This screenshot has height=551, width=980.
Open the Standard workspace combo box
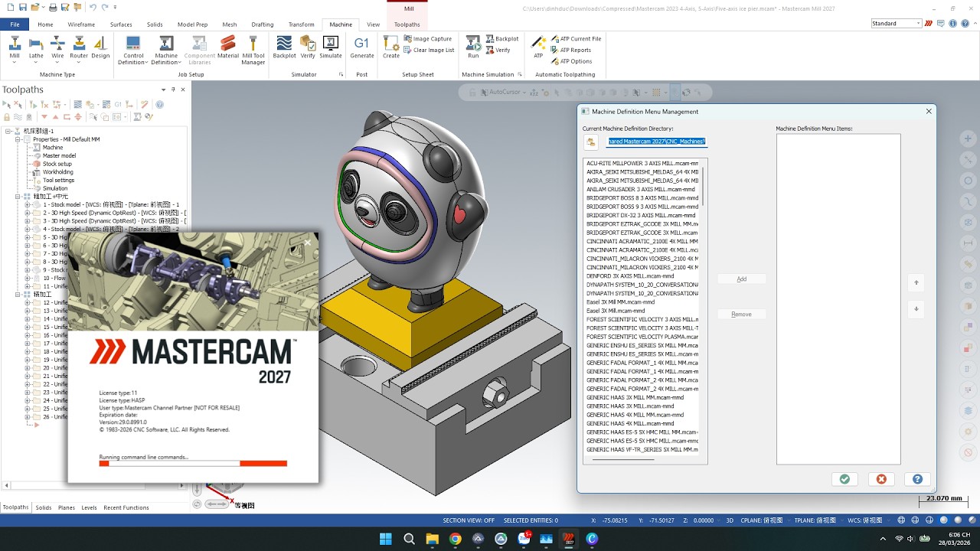[x=897, y=24]
